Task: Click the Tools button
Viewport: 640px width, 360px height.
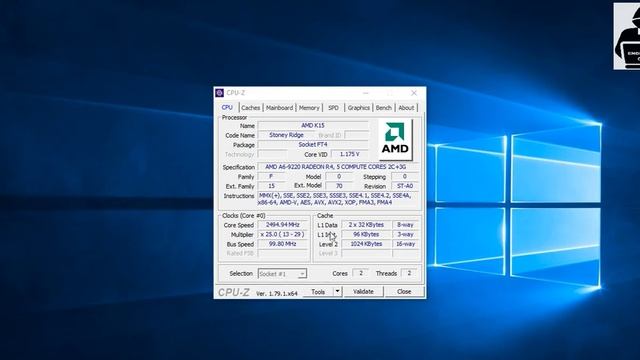Action: tap(318, 292)
